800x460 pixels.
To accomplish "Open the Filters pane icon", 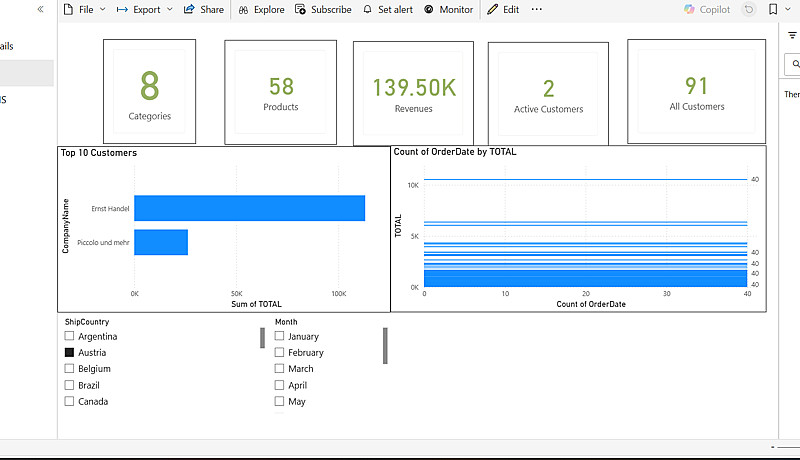I will 792,35.
